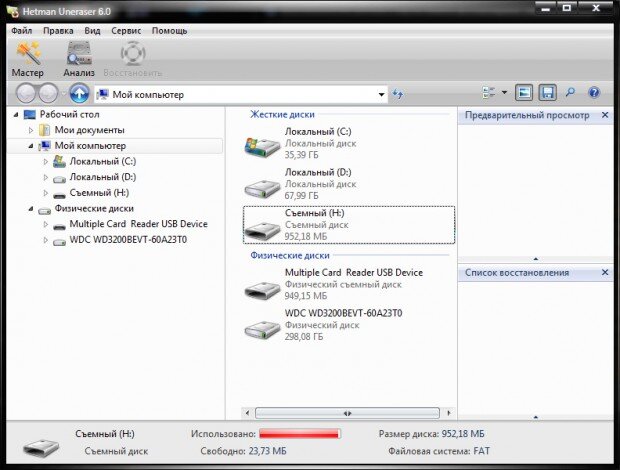620x470 pixels.
Task: Collapse recovery list with bottom up arrow
Action: point(536,417)
